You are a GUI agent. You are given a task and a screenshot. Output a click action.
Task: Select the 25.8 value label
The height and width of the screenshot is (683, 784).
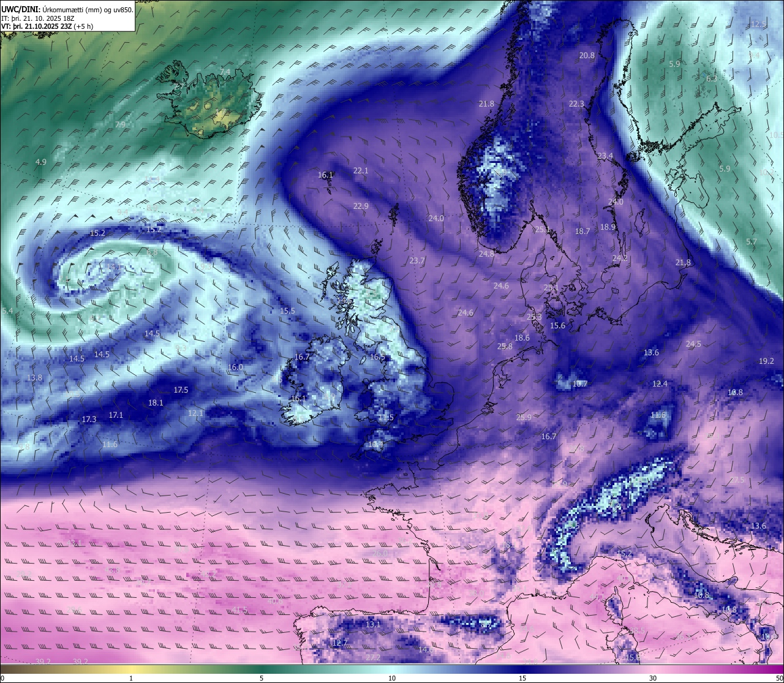coord(505,347)
